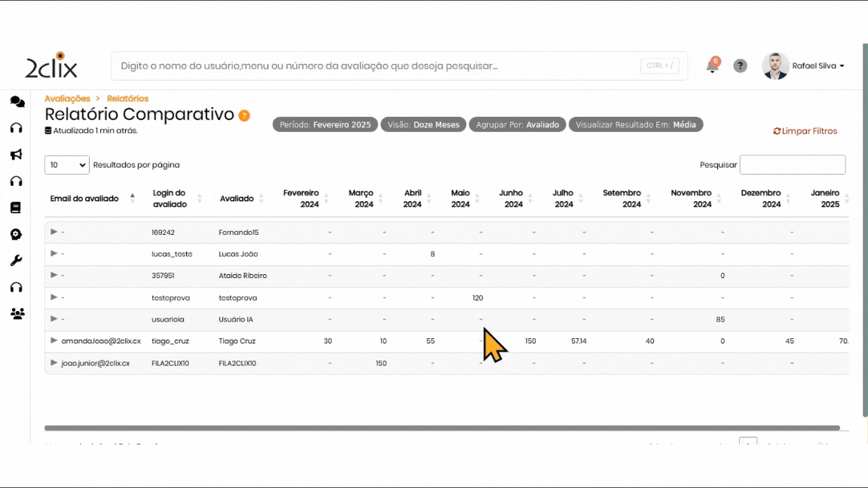
Task: Click the gray help question mark icon
Action: click(x=741, y=66)
